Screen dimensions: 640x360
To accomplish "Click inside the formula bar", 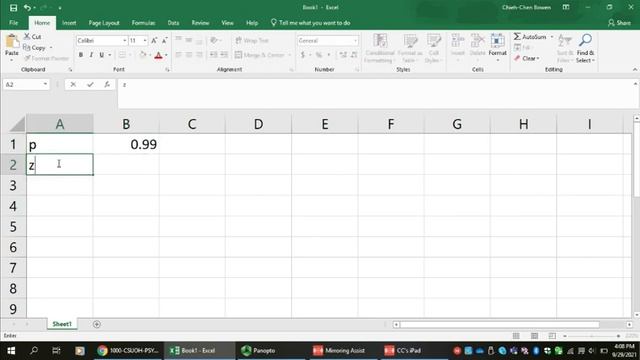I will [376, 94].
